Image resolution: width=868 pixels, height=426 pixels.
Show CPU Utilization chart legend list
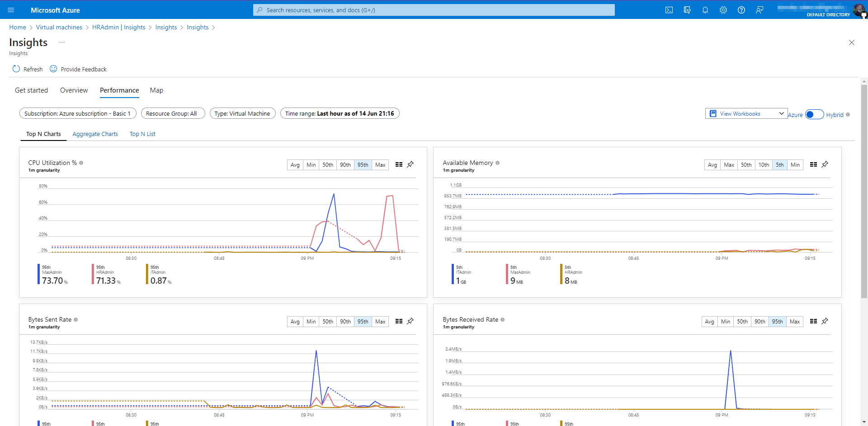[x=399, y=164]
